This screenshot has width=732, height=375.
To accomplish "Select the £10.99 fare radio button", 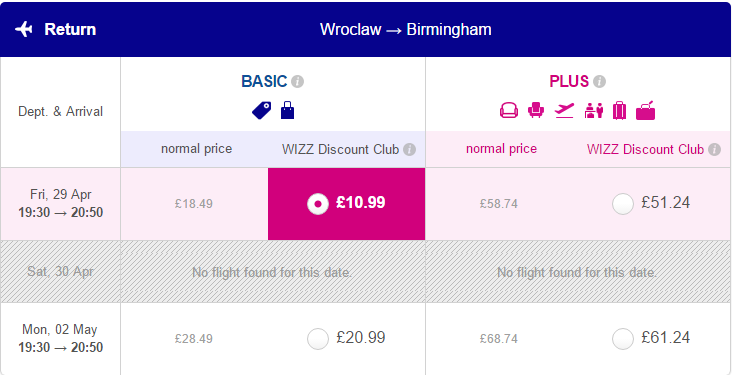I will [x=318, y=204].
